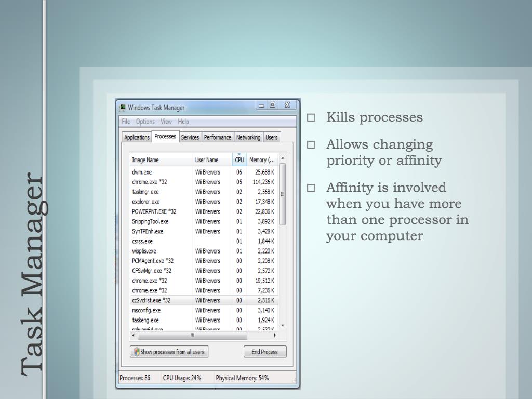Click Physical Memory: 54% status entry
The width and height of the screenshot is (532, 399).
(x=242, y=378)
